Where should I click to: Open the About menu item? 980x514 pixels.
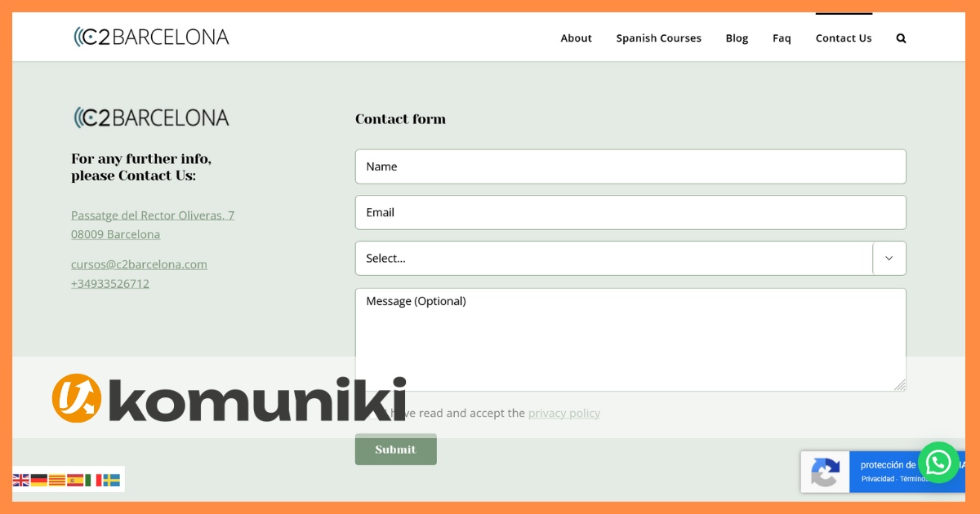tap(576, 38)
